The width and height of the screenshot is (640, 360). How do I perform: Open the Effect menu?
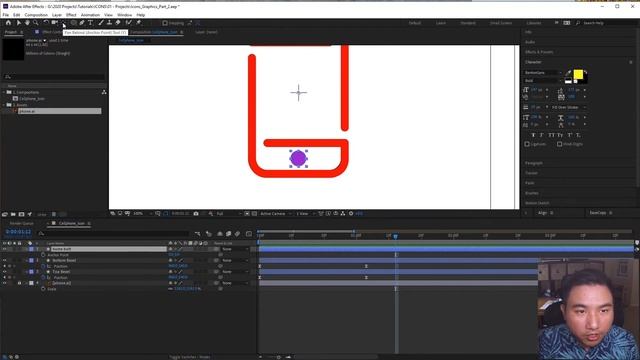(x=71, y=15)
